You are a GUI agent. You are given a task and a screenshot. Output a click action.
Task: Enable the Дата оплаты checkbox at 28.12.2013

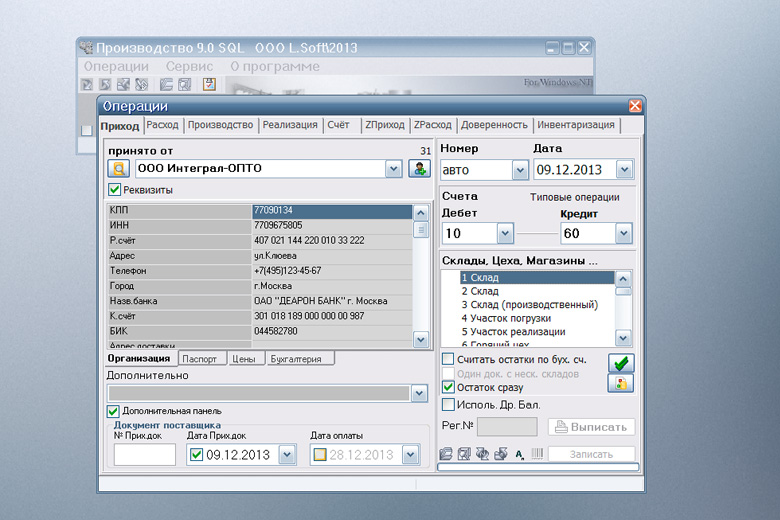tap(320, 455)
